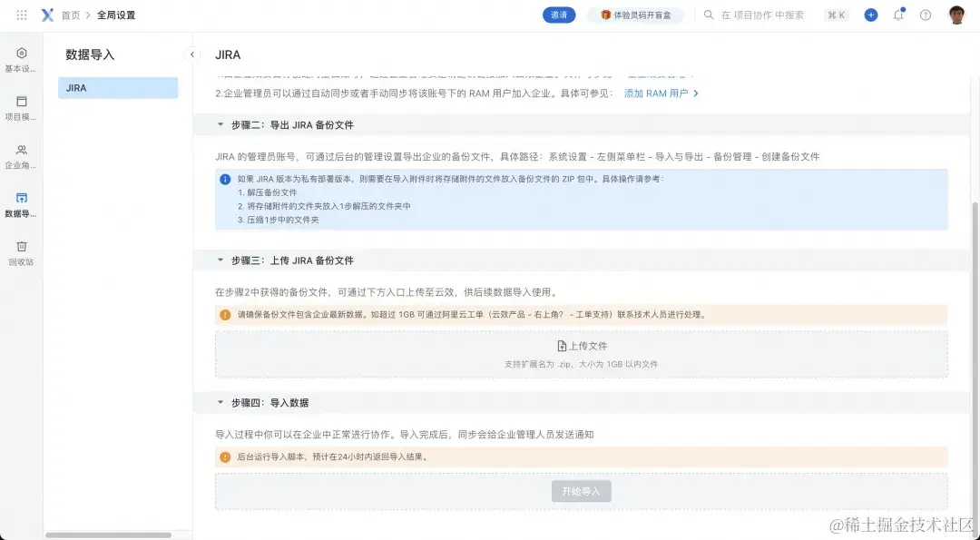Image resolution: width=980 pixels, height=540 pixels.
Task: Click the 邀请 invite button
Action: point(558,15)
